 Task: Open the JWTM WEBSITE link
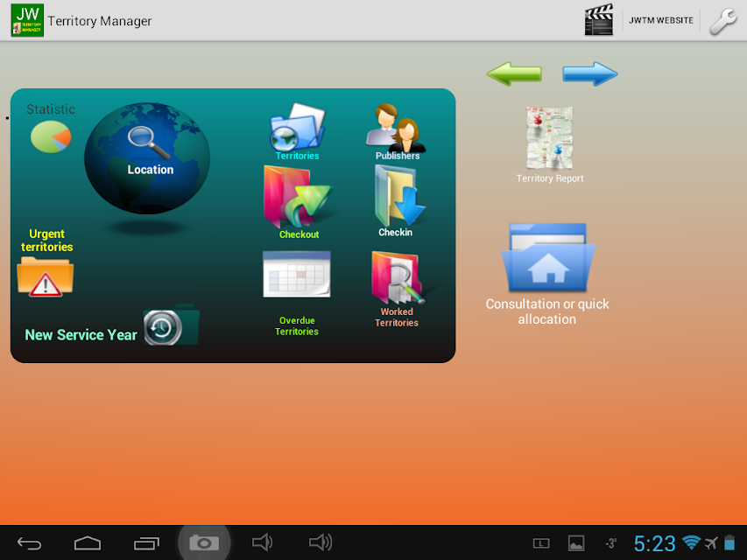coord(661,20)
